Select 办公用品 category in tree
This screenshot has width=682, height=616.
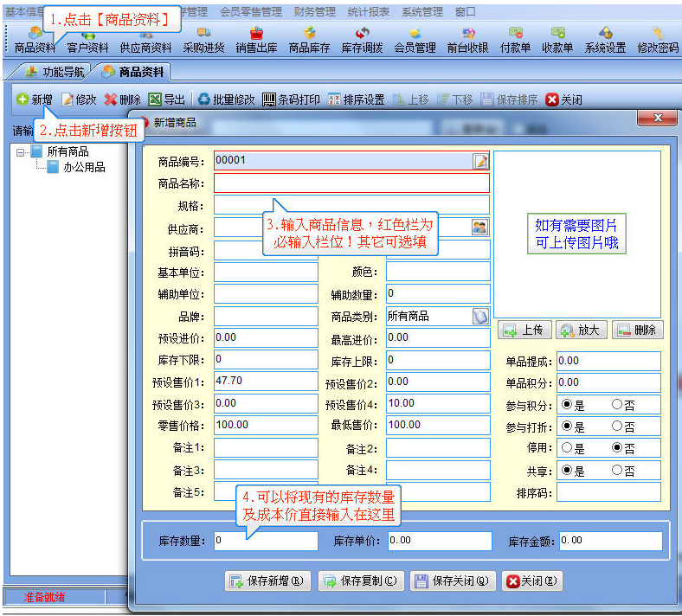coord(84,167)
